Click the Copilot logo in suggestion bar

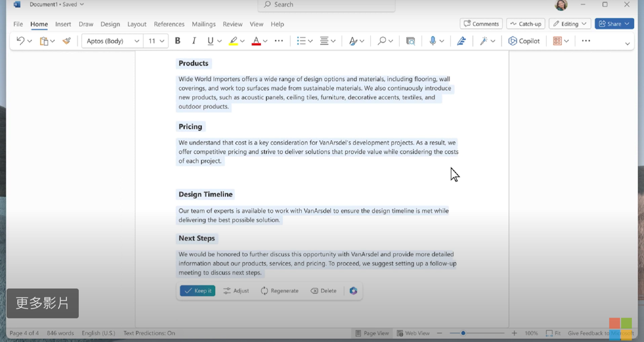[x=354, y=291]
